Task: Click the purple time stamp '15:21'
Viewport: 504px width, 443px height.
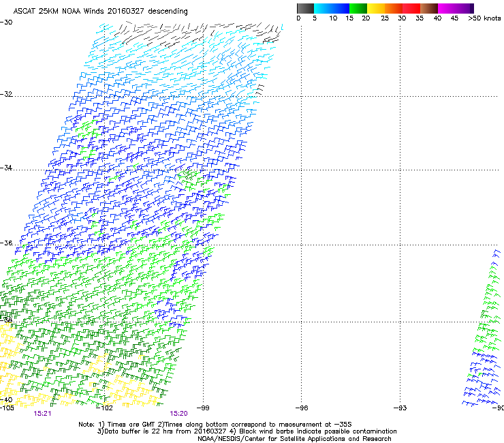Action: [x=42, y=414]
